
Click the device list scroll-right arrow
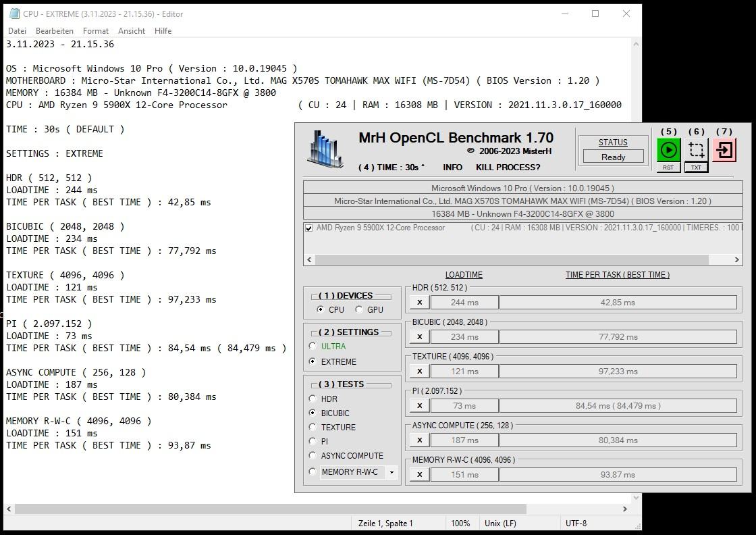pyautogui.click(x=736, y=259)
